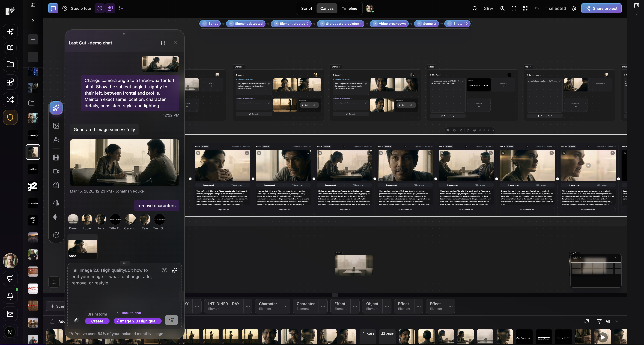Toggle the Script step checkmark chip

coord(210,23)
